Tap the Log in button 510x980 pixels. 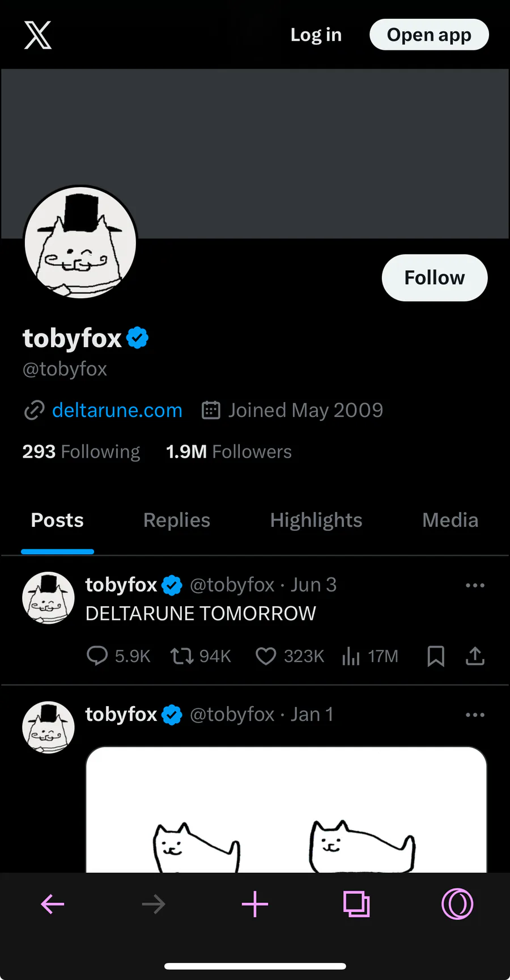tap(316, 35)
